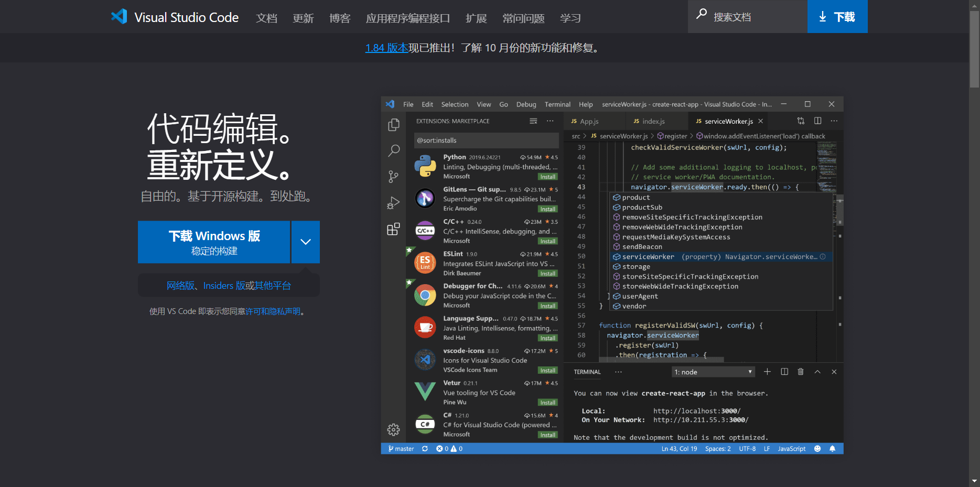Click the New Terminal plus icon
Image resolution: width=980 pixels, height=487 pixels.
[x=767, y=372]
